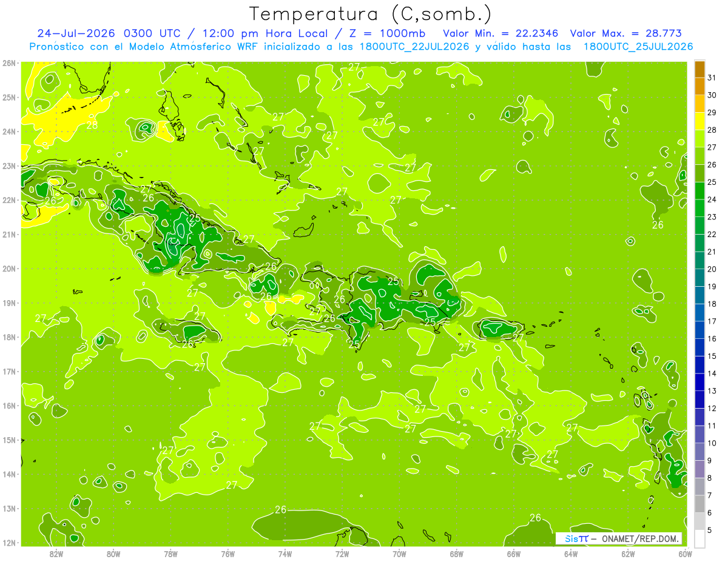Select the legend swatch between 22 and 23
This screenshot has width=728, height=562.
699,226
